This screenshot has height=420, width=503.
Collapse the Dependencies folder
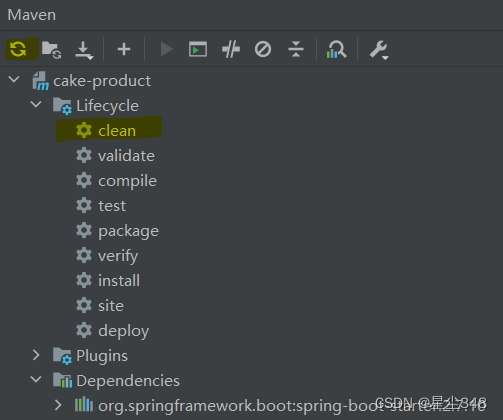coord(36,379)
